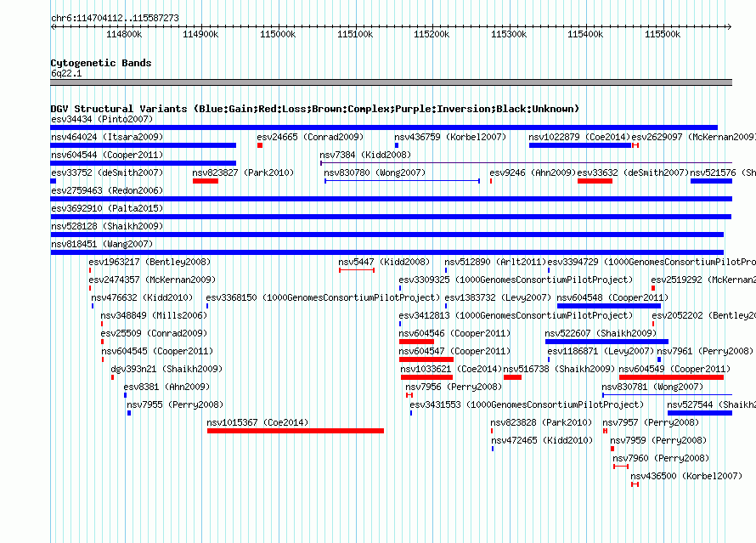The image size is (756, 543).
Task: Open esv33632 (deSmith2007) loss variant
Action: click(595, 181)
